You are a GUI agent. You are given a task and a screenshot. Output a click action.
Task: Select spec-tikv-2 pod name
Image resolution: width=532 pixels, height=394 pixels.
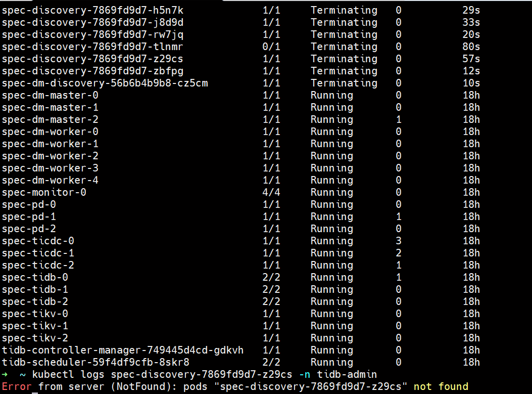[x=35, y=338]
